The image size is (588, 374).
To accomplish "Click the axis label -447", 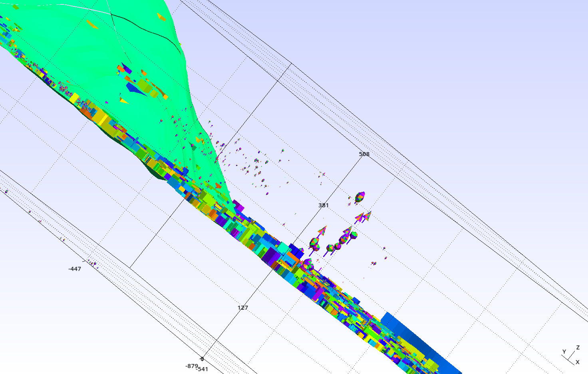I will click(75, 269).
